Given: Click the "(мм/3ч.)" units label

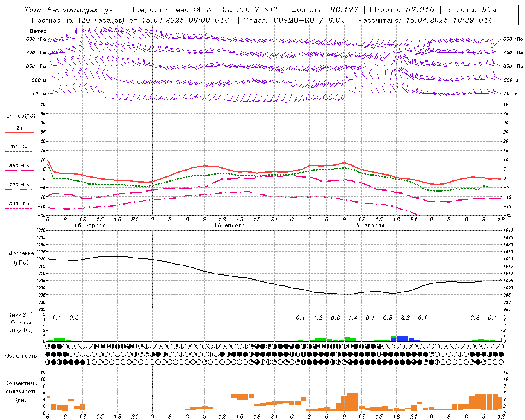Looking at the screenshot, I should pos(21,315).
